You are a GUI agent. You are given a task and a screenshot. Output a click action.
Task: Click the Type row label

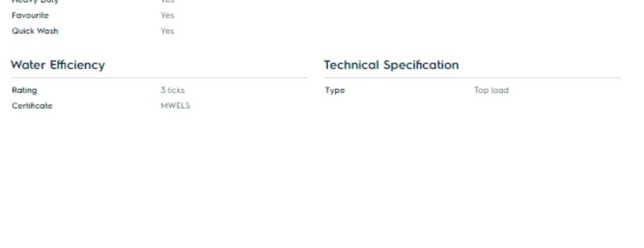pyautogui.click(x=335, y=91)
